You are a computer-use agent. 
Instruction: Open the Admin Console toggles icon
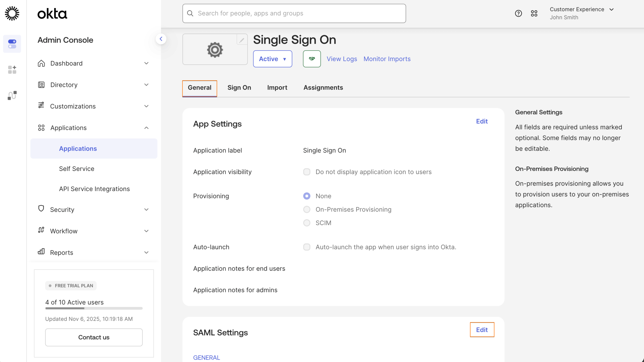[x=12, y=44]
